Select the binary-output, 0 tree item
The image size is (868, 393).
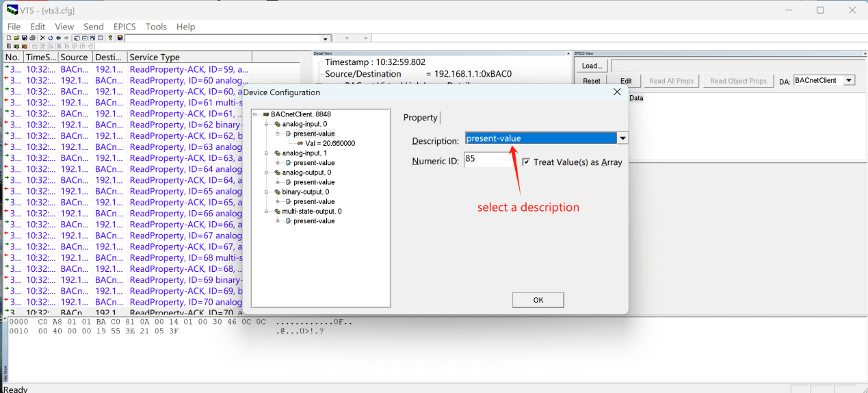[306, 192]
